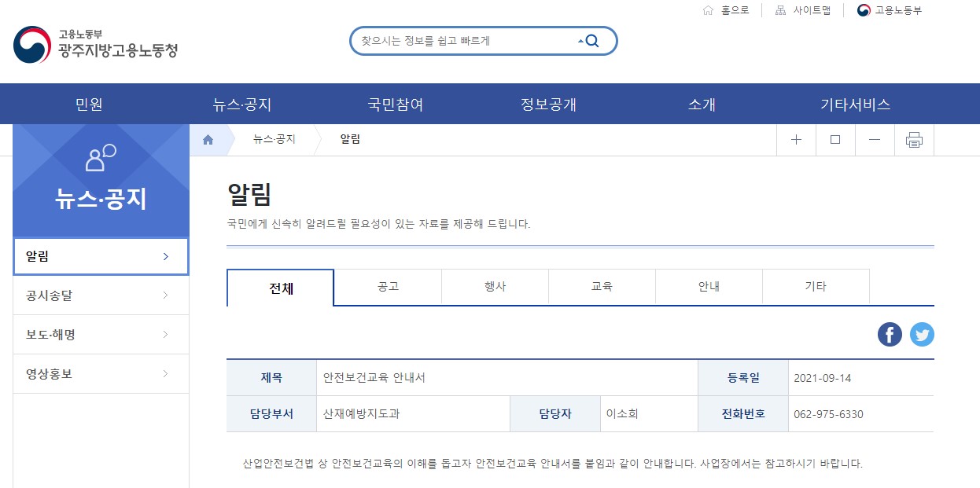Share the notice on Facebook
This screenshot has width=980, height=488.
point(890,335)
